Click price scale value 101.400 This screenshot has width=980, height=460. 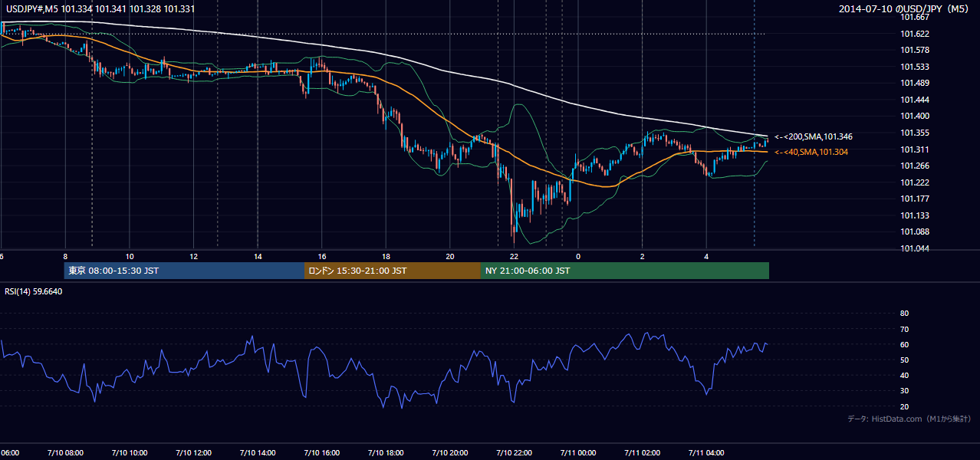click(x=916, y=116)
